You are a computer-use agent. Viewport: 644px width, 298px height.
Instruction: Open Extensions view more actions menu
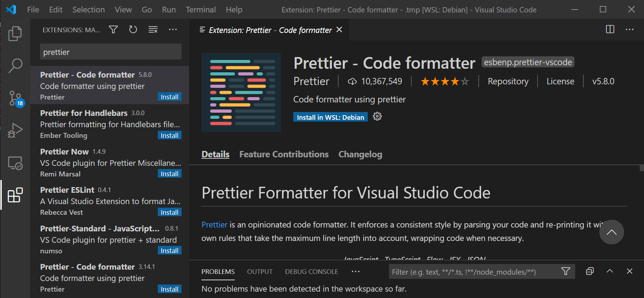[x=173, y=29]
